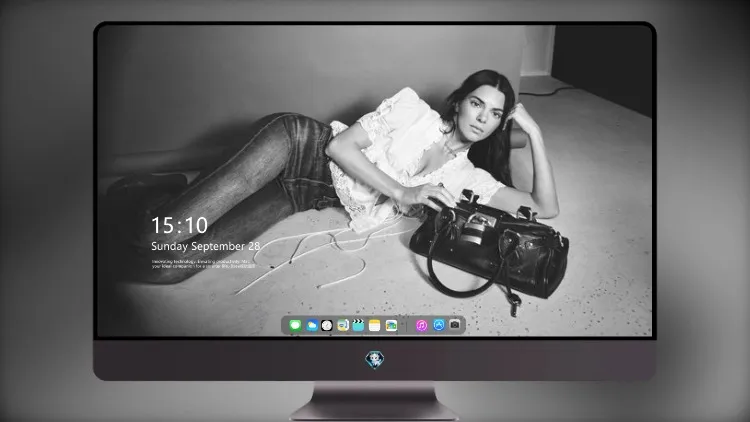
Task: Click the date text Sunday September 28
Action: click(206, 246)
